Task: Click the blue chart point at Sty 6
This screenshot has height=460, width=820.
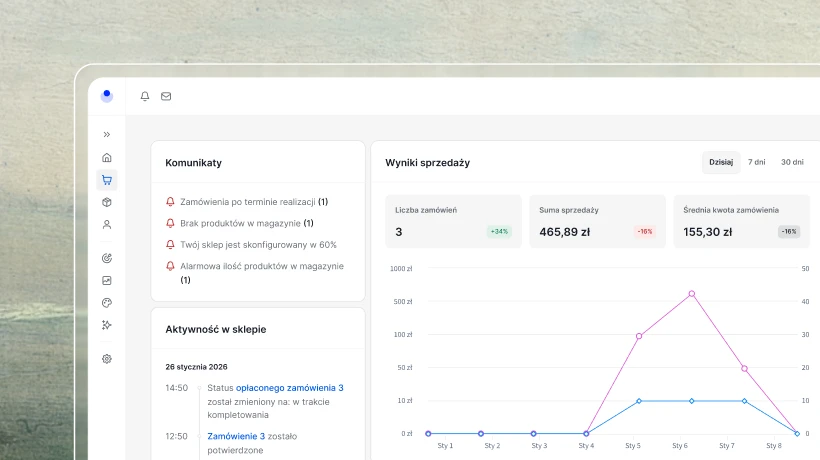Action: click(691, 401)
